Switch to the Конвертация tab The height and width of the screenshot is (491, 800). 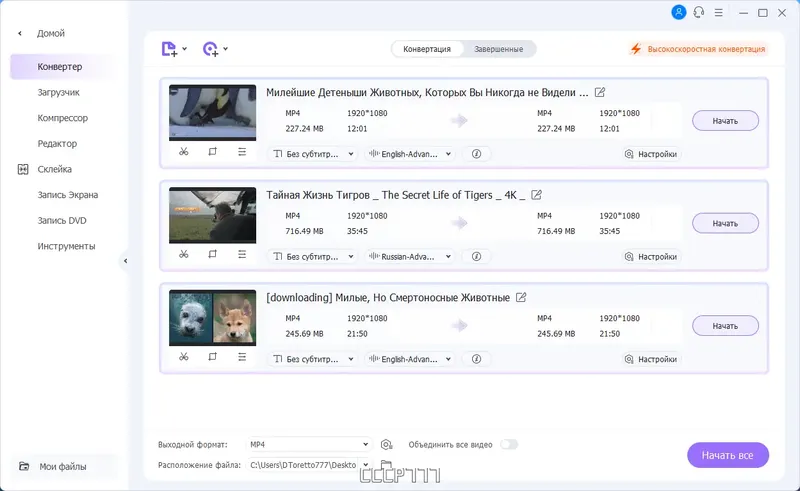tap(427, 49)
